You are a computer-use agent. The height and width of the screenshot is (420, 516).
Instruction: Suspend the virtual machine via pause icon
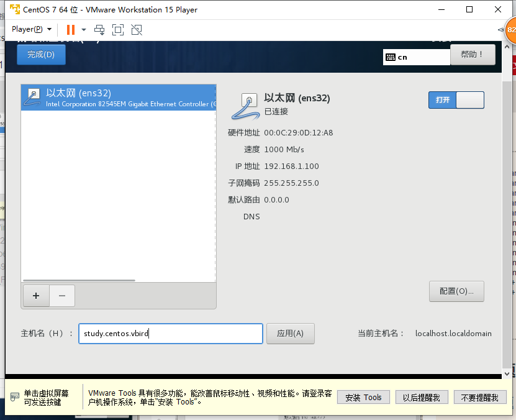(70, 29)
